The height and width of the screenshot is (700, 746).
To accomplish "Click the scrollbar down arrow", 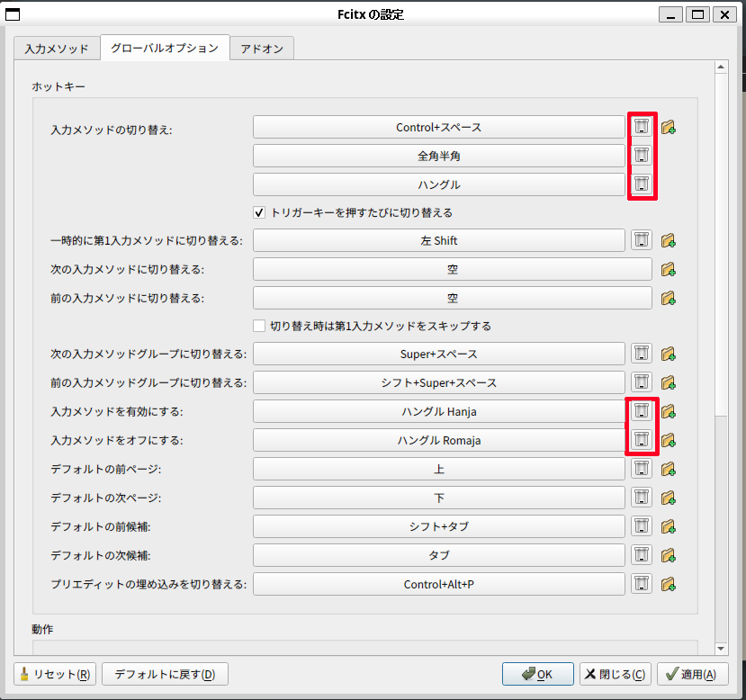I will [721, 649].
